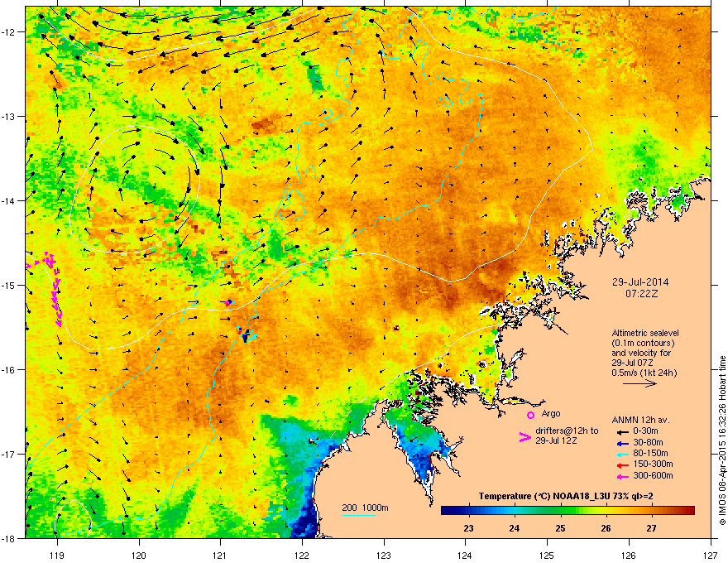The width and height of the screenshot is (728, 563).
Task: Click the latitude axis label -18
Action: tap(9, 538)
